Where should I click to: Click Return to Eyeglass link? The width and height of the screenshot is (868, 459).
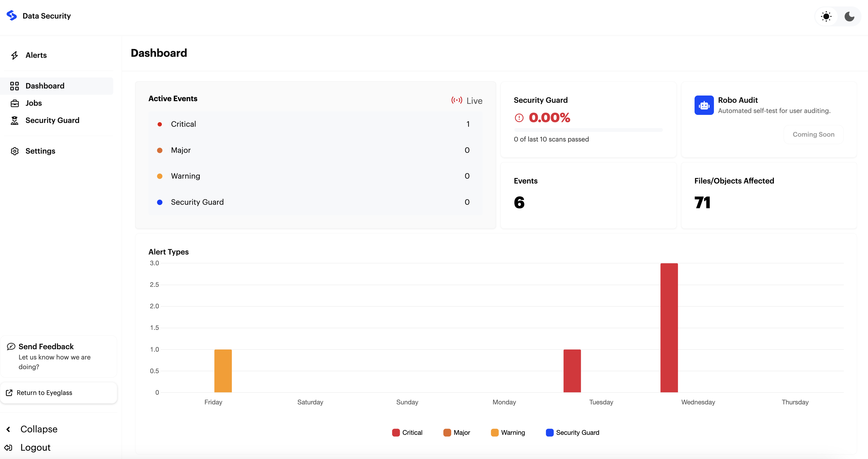(x=44, y=393)
